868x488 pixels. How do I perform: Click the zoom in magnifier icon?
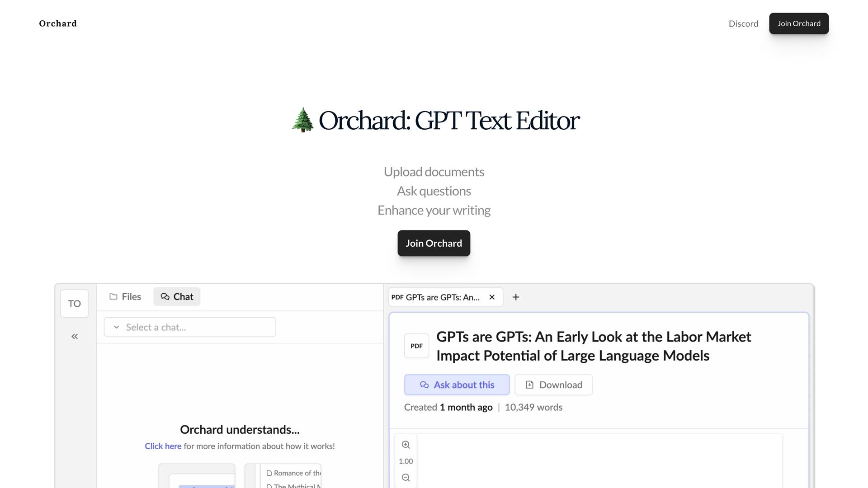406,445
